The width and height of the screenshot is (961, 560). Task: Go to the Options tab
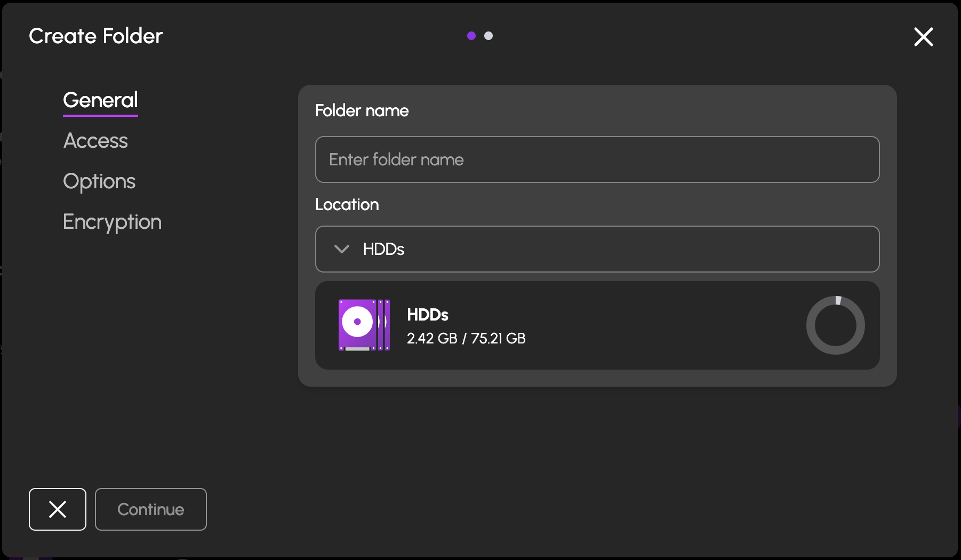pyautogui.click(x=99, y=181)
